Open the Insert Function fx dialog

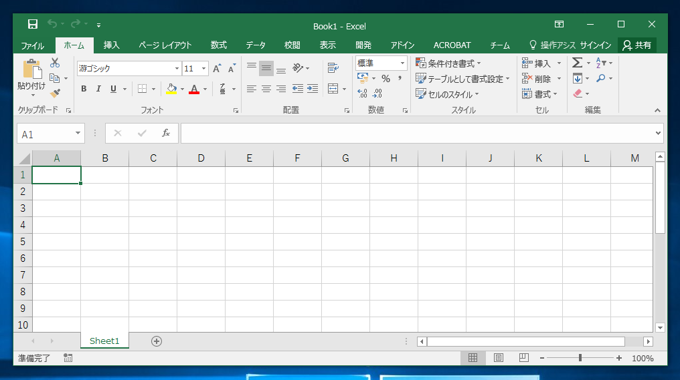[166, 133]
